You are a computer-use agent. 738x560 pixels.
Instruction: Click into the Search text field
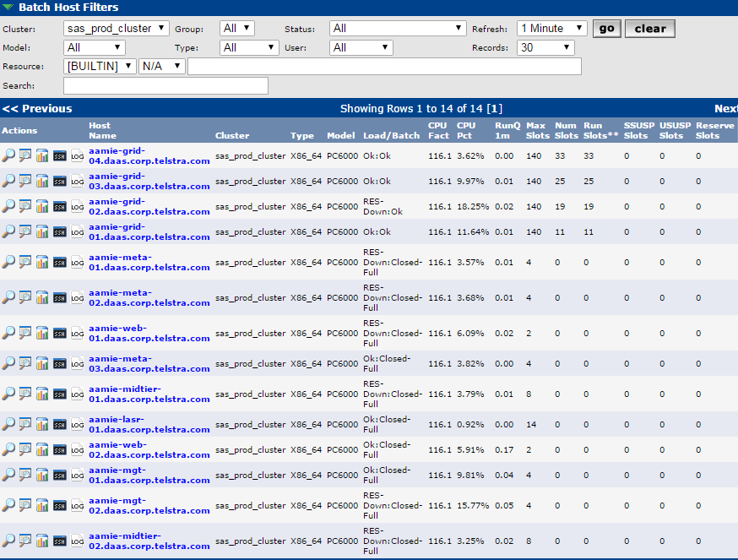coord(166,85)
